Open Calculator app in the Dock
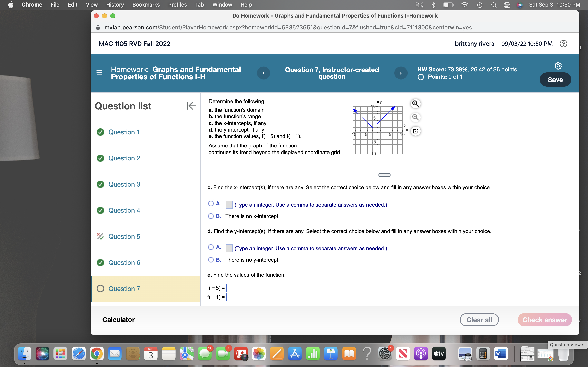 [483, 354]
